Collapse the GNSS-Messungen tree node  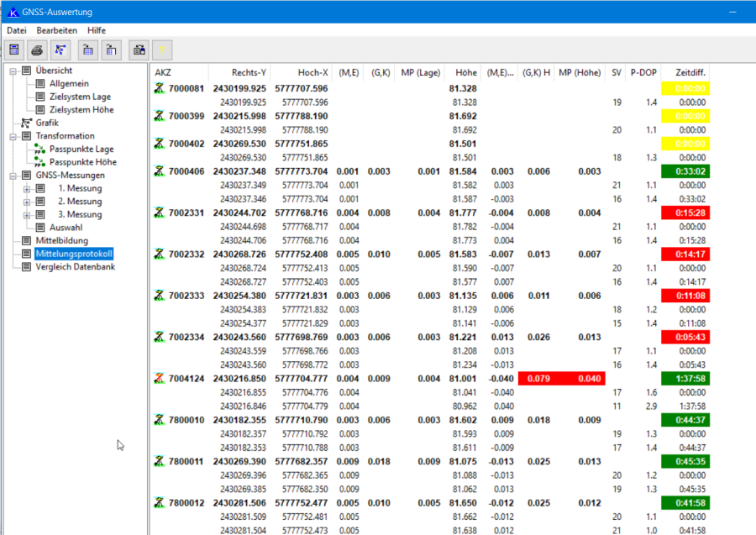(13, 176)
